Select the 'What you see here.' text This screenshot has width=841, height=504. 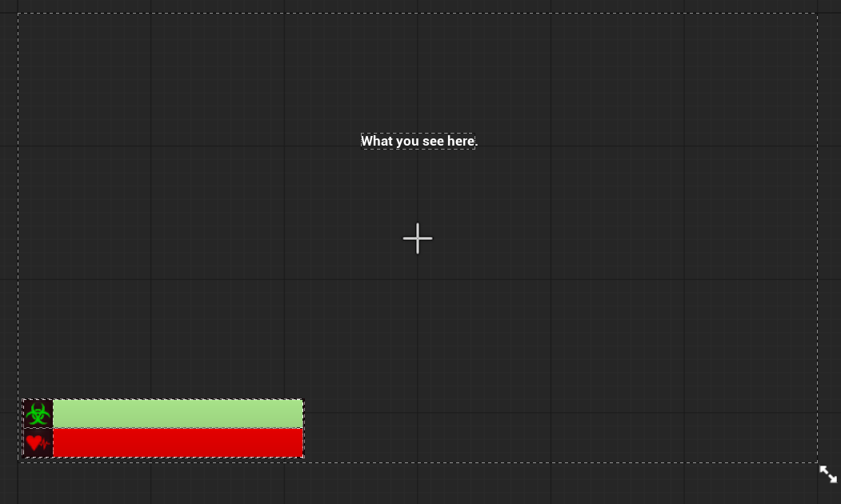pos(418,141)
